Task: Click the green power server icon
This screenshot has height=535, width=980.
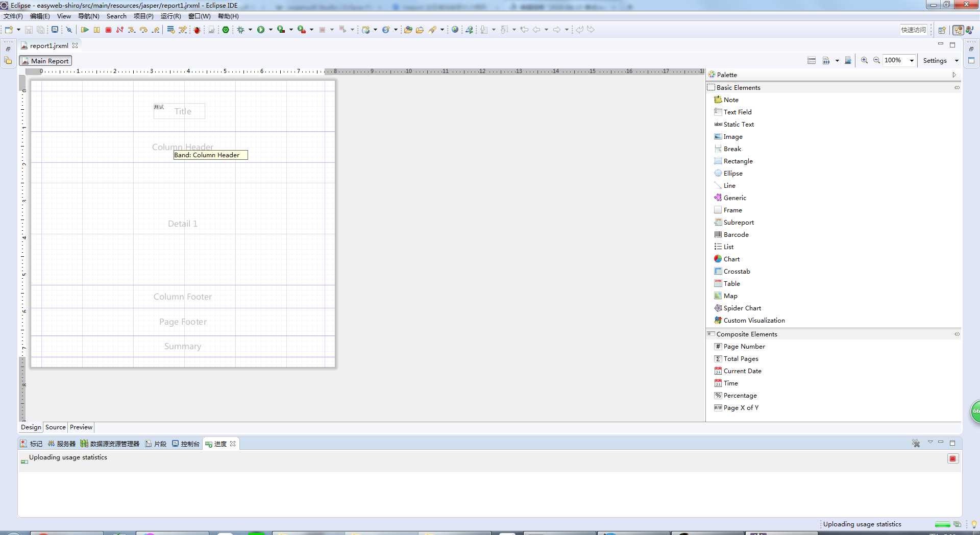Action: point(225,30)
